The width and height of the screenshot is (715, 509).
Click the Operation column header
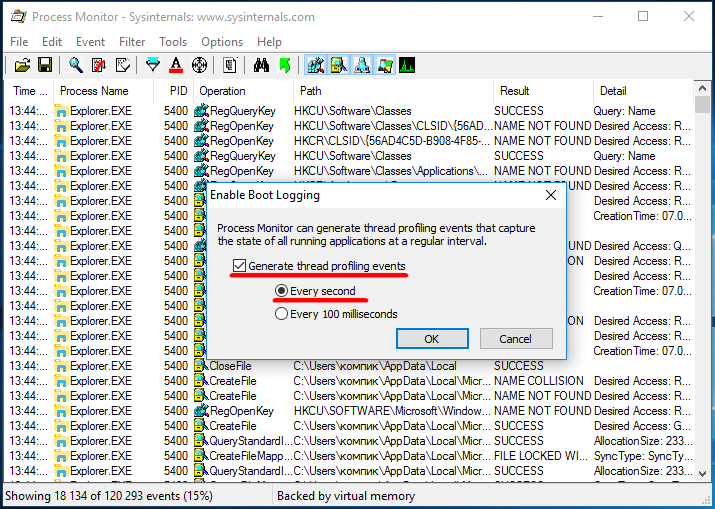point(244,91)
